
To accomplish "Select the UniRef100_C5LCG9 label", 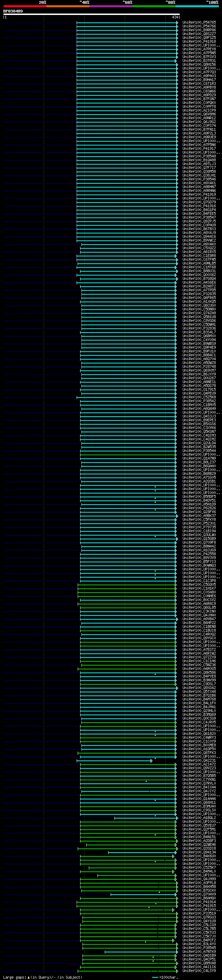I will [199, 925].
